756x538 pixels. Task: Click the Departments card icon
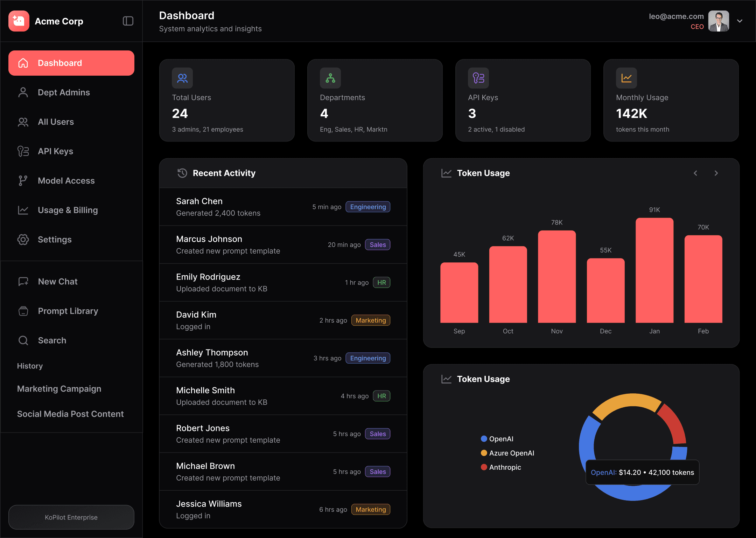point(330,78)
